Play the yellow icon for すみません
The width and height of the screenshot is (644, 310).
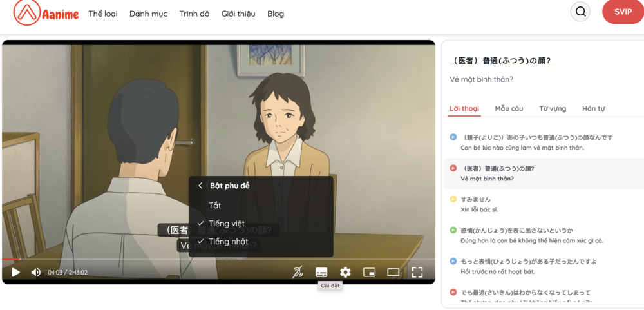point(453,199)
